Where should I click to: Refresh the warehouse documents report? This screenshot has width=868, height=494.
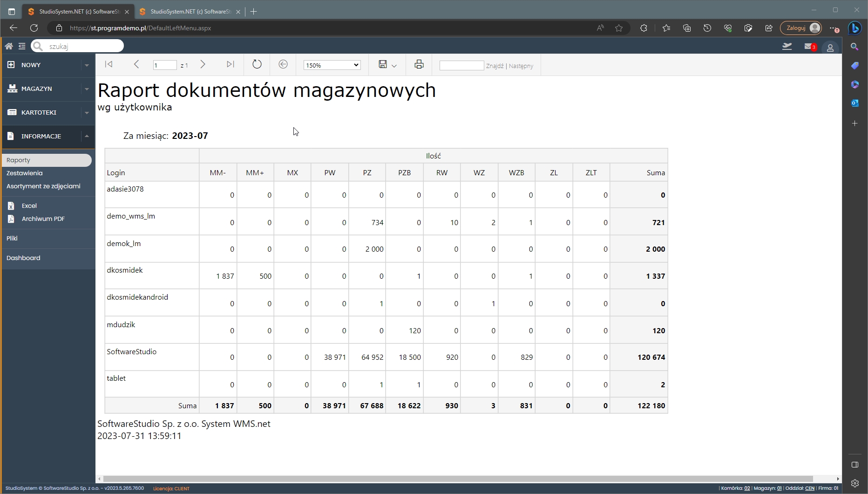(257, 64)
